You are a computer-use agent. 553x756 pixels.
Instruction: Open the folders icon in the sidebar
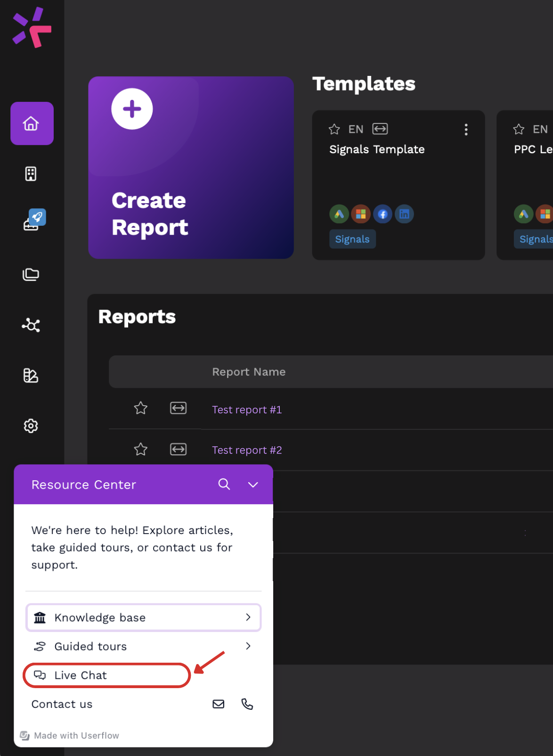click(x=31, y=274)
